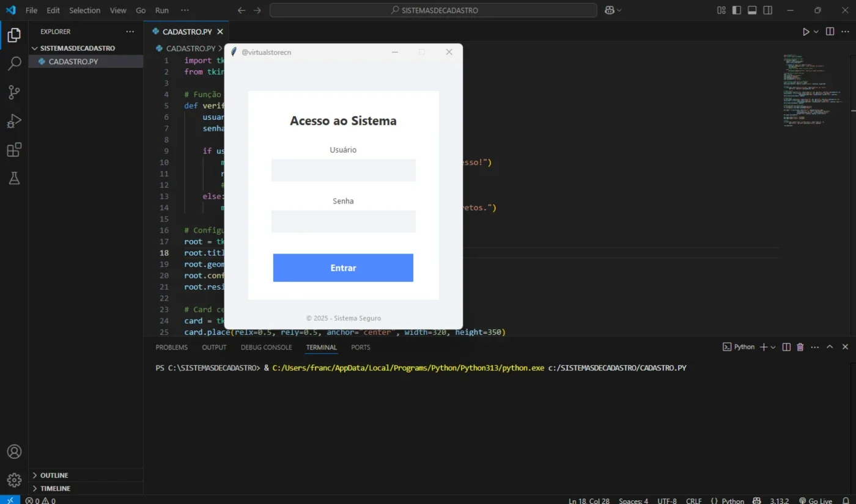Screen dimensions: 856x504
Task: Toggle the secondary side bar layout button
Action: (768, 10)
